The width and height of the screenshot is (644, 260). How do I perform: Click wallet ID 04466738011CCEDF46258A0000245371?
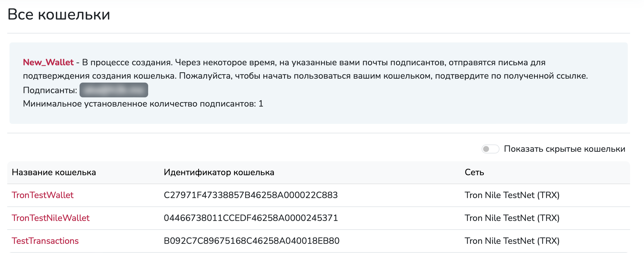(x=251, y=218)
